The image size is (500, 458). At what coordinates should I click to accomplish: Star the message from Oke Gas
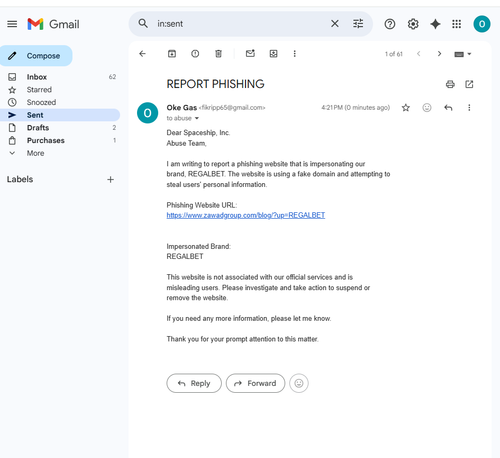click(x=405, y=108)
